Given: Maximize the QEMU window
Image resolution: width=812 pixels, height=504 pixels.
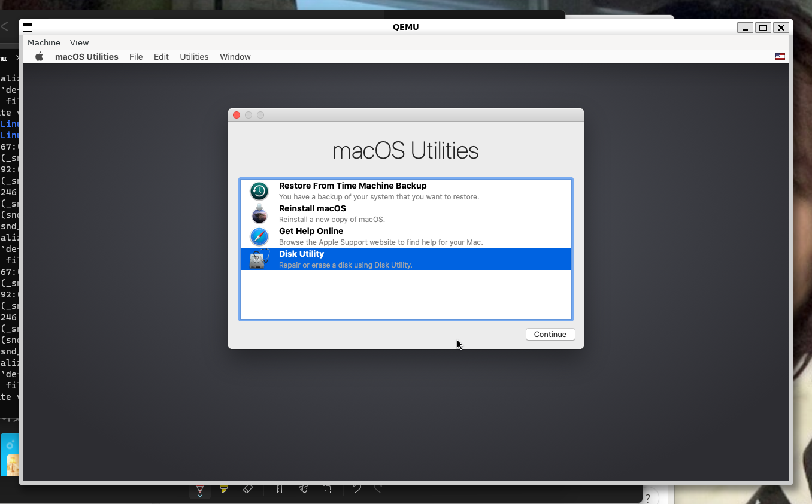Looking at the screenshot, I should [763, 28].
